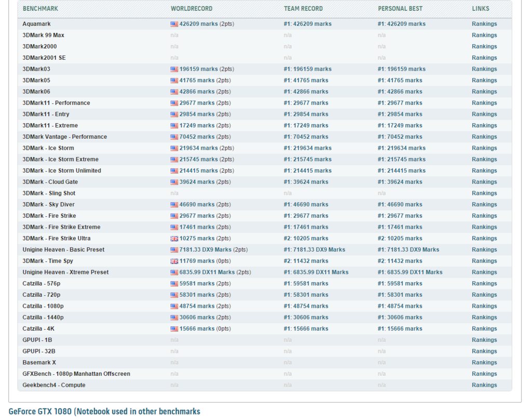Select the flag in the Ice Storm Unlimited row
Screen dimensions: 532x420
tap(174, 171)
